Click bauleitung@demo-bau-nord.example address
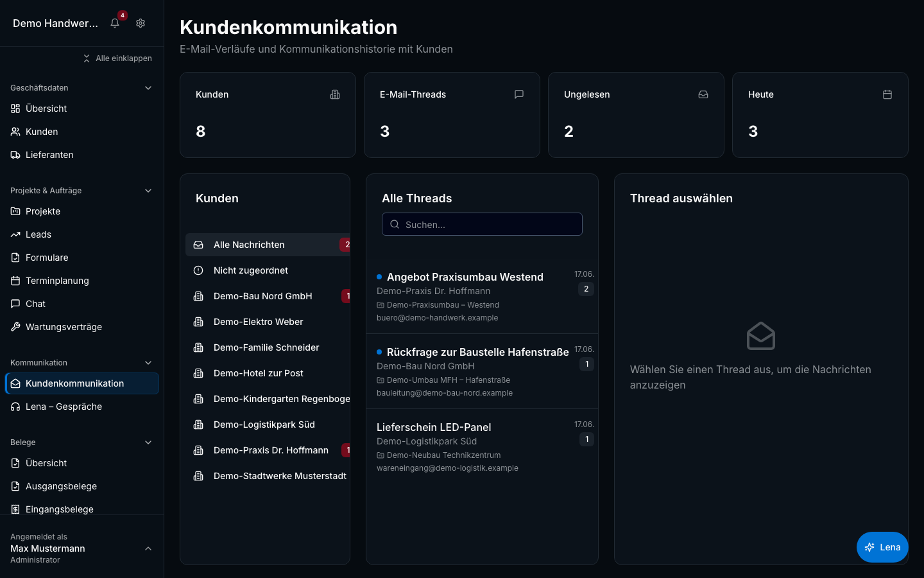 click(x=445, y=393)
